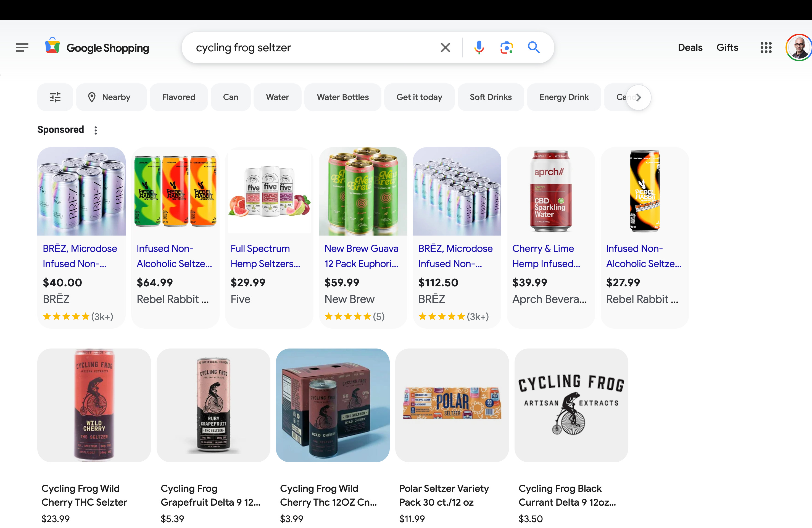This screenshot has width=812, height=528.
Task: Open the hamburger main menu
Action: 22,47
